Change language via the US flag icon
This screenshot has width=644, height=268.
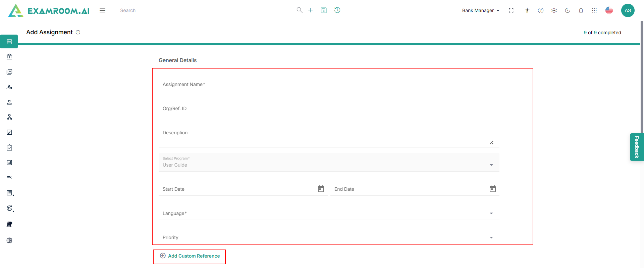click(x=609, y=10)
